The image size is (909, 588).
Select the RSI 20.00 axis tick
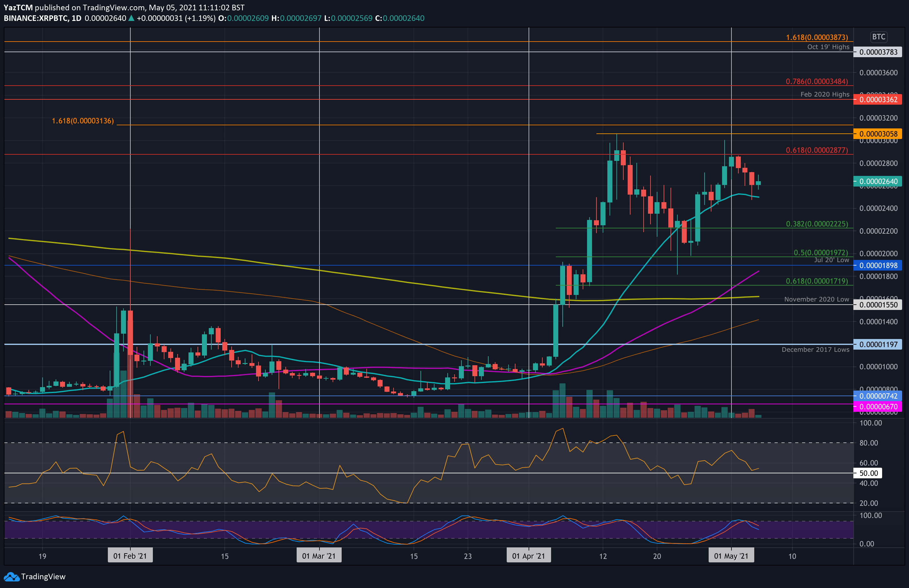click(868, 503)
